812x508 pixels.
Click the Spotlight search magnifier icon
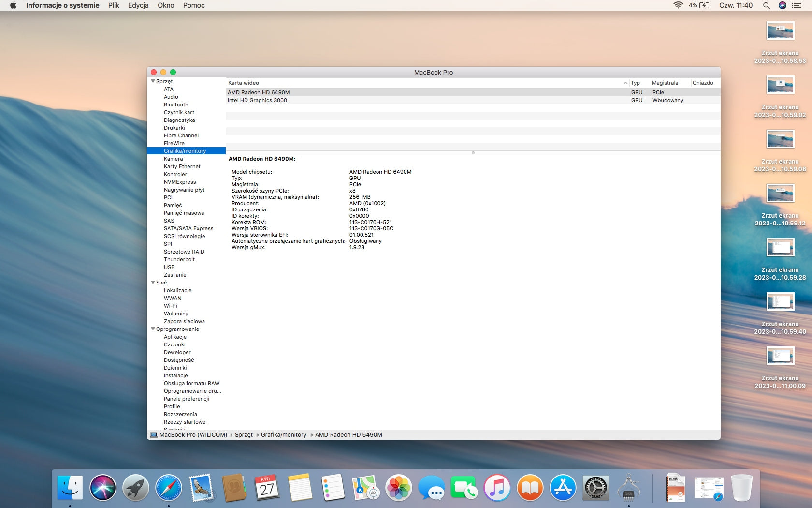(767, 5)
